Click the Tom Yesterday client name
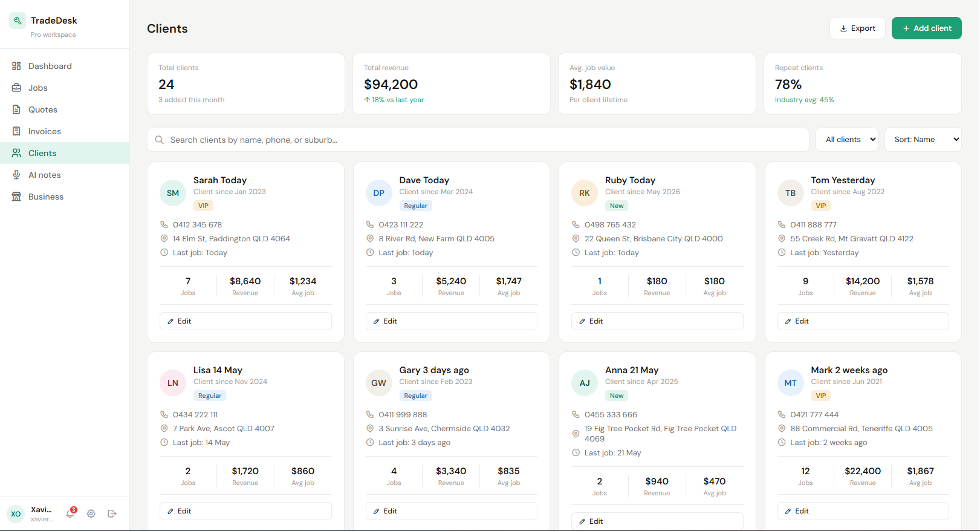 pos(843,180)
